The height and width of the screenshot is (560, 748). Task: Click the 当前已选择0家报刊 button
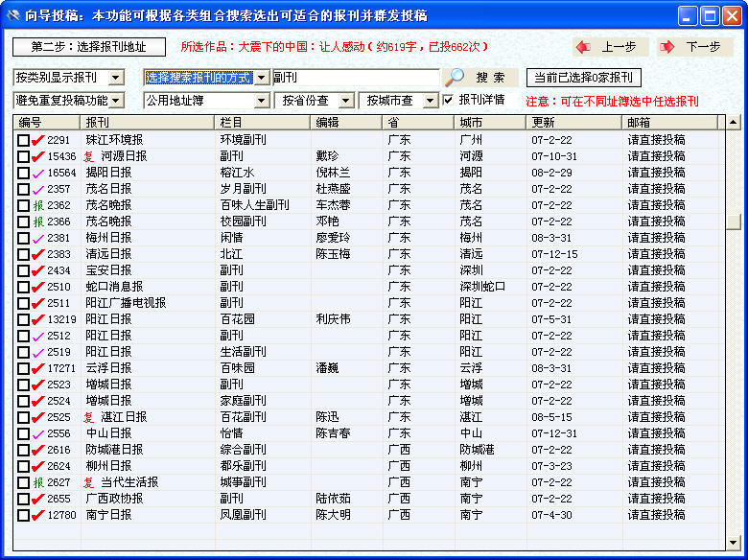tap(583, 78)
